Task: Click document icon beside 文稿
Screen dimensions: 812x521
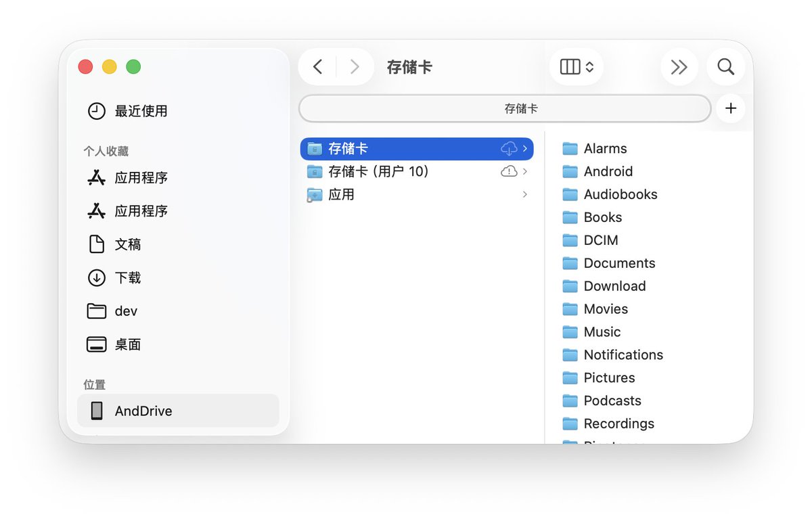Action: click(x=97, y=244)
